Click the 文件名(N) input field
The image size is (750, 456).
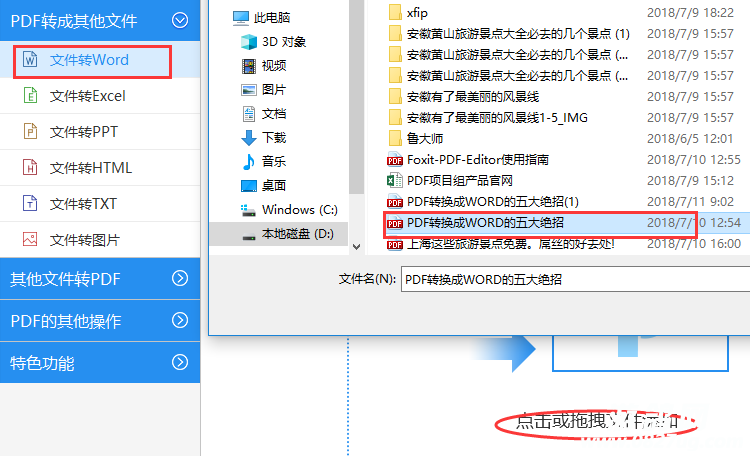575,279
